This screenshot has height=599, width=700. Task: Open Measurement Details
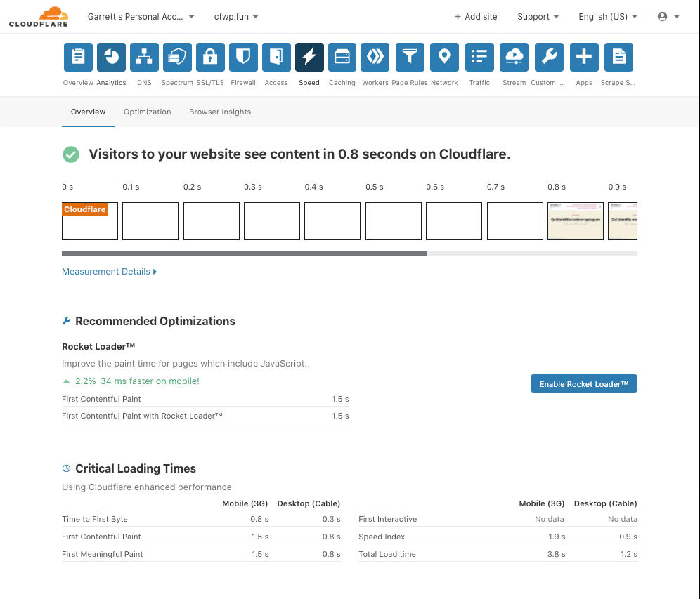pyautogui.click(x=109, y=271)
